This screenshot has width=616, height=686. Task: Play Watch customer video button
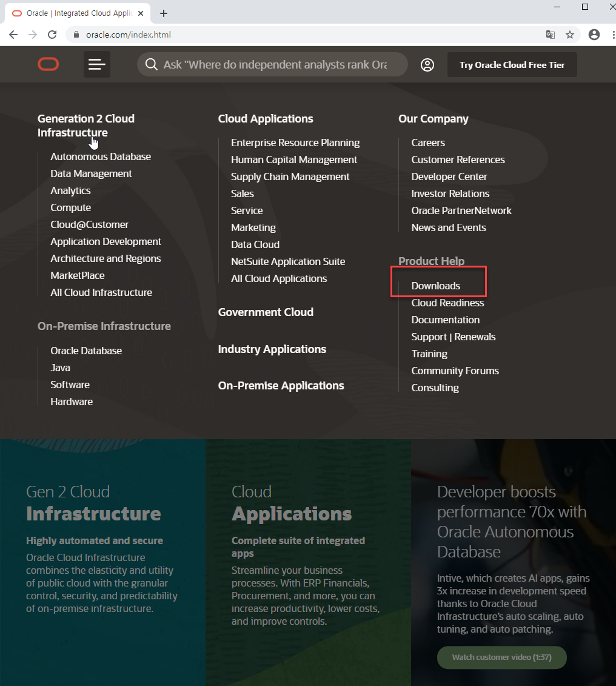click(x=501, y=657)
